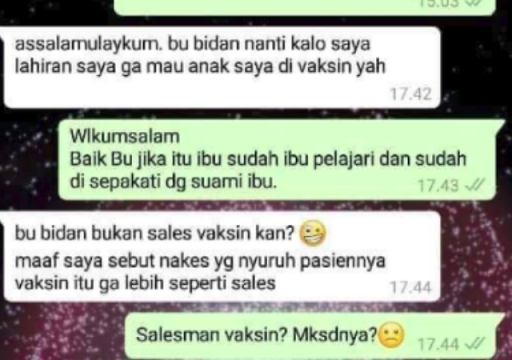Tap double-check read receipt beside 17.43
Image resolution: width=512 pixels, height=360 pixels.
(x=474, y=185)
